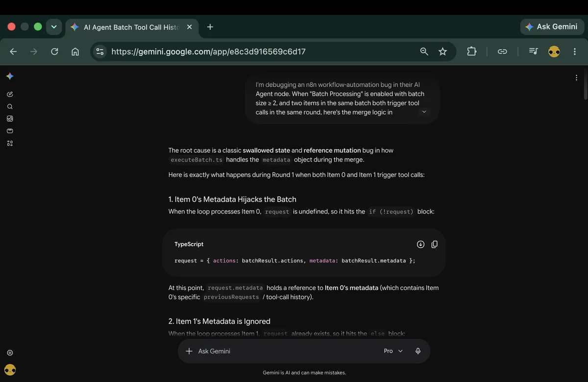The image size is (588, 382).
Task: Click the Ask Gemini button
Action: 552,27
